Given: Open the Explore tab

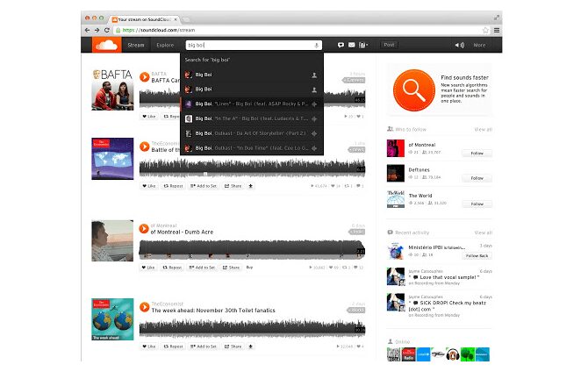Looking at the screenshot, I should coord(165,45).
